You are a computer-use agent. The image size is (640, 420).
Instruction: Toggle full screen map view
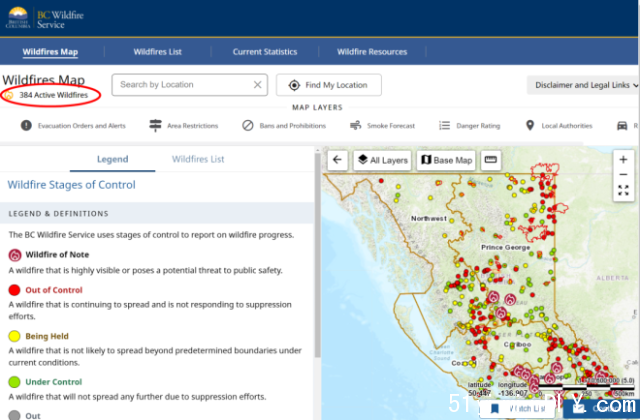[623, 190]
